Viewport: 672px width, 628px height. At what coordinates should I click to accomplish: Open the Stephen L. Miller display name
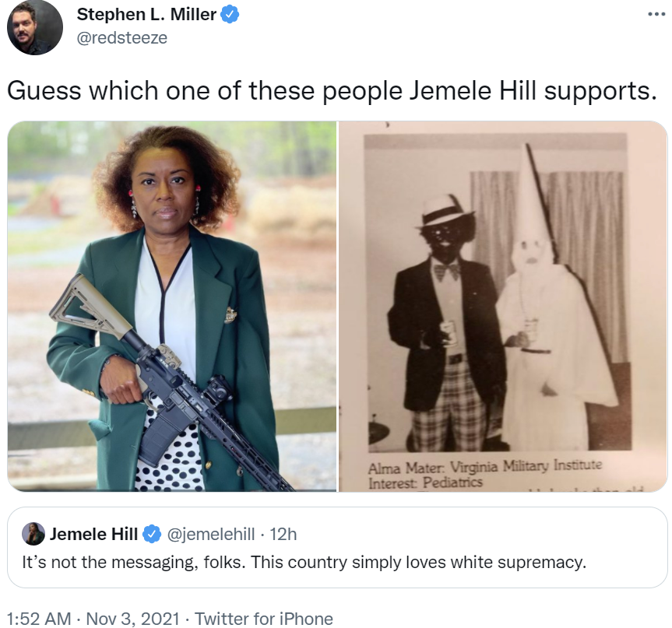coord(146,15)
